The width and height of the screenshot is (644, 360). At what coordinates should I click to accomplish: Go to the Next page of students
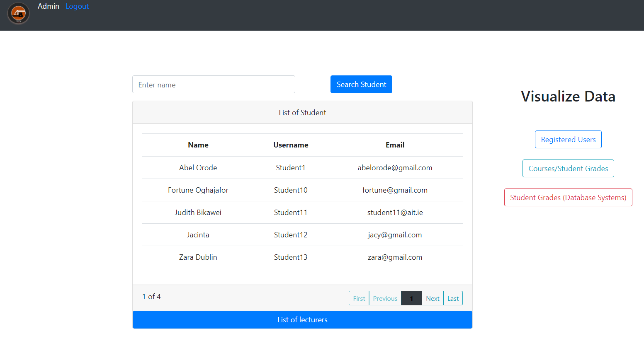432,298
